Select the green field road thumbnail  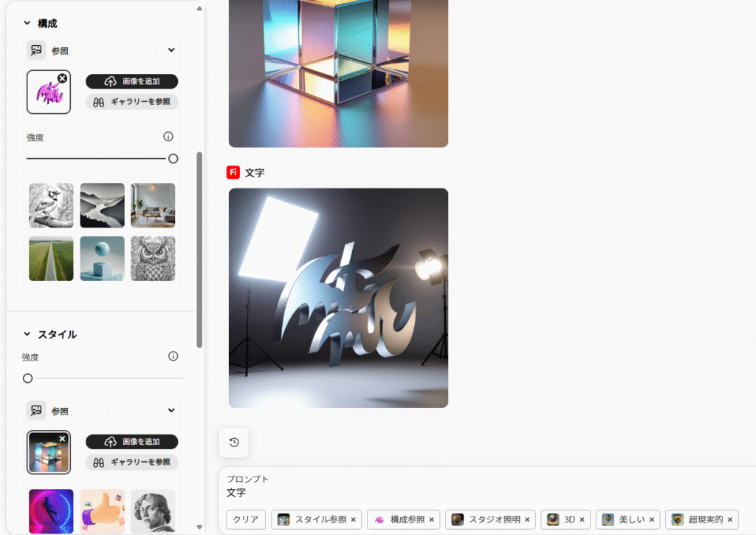[51, 259]
